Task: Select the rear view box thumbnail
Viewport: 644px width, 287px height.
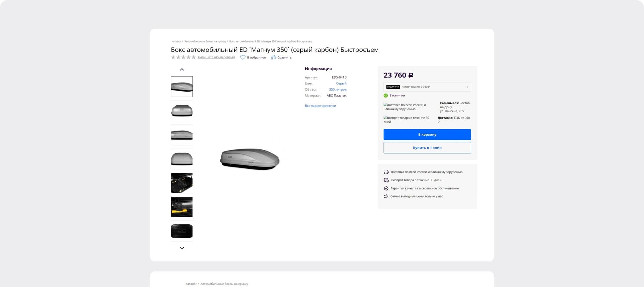Action: [182, 111]
